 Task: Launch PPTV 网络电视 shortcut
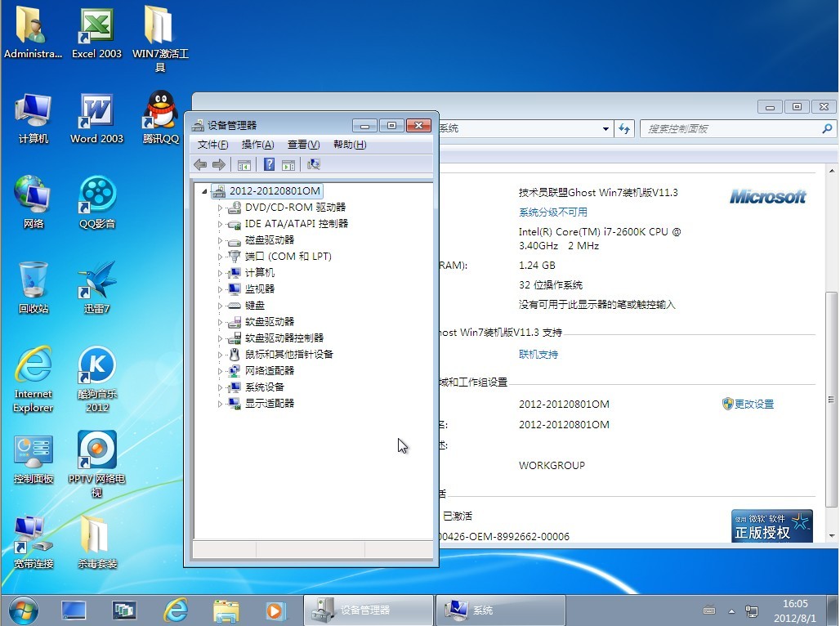click(97, 464)
